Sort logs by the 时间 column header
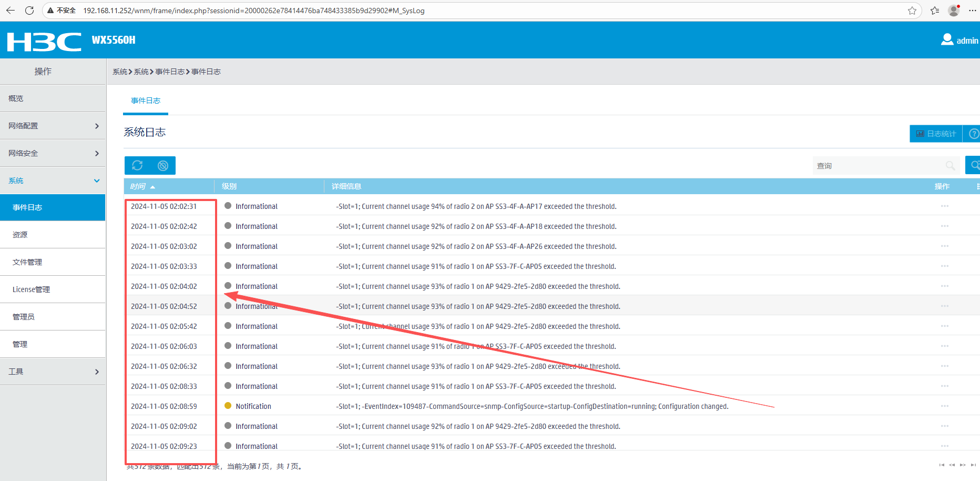Image resolution: width=980 pixels, height=481 pixels. 142,186
